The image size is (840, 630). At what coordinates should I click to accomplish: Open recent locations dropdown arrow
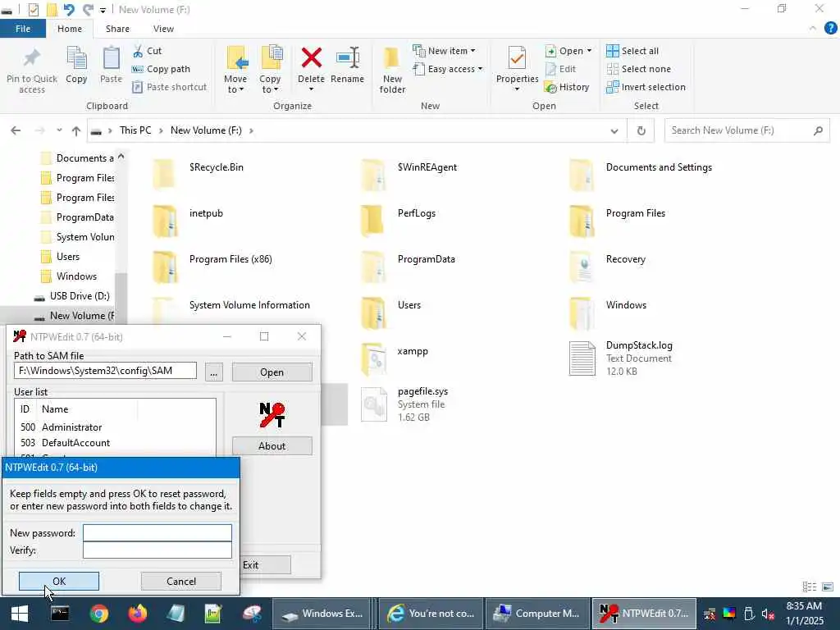coord(59,130)
